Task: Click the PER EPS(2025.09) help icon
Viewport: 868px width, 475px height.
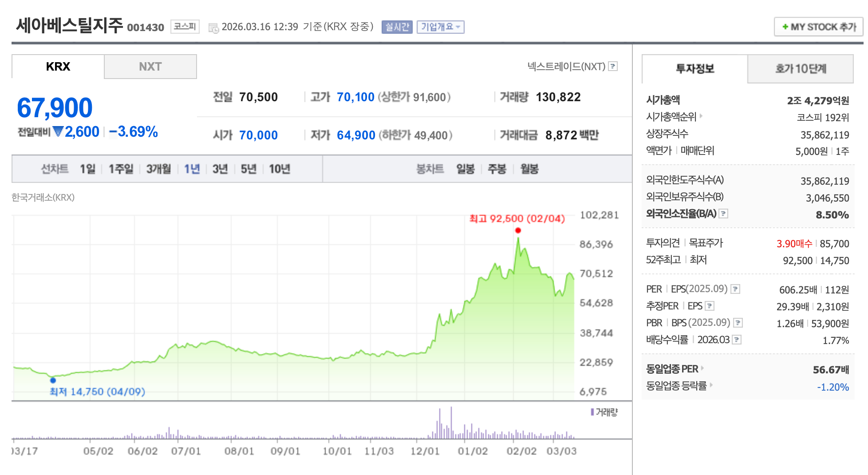Action: tap(735, 289)
